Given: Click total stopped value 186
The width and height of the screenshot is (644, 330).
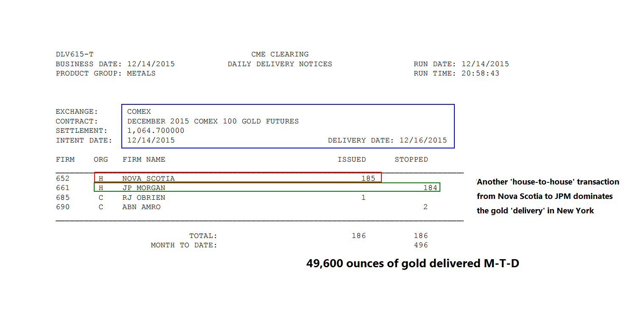Looking at the screenshot, I should coord(421,236).
